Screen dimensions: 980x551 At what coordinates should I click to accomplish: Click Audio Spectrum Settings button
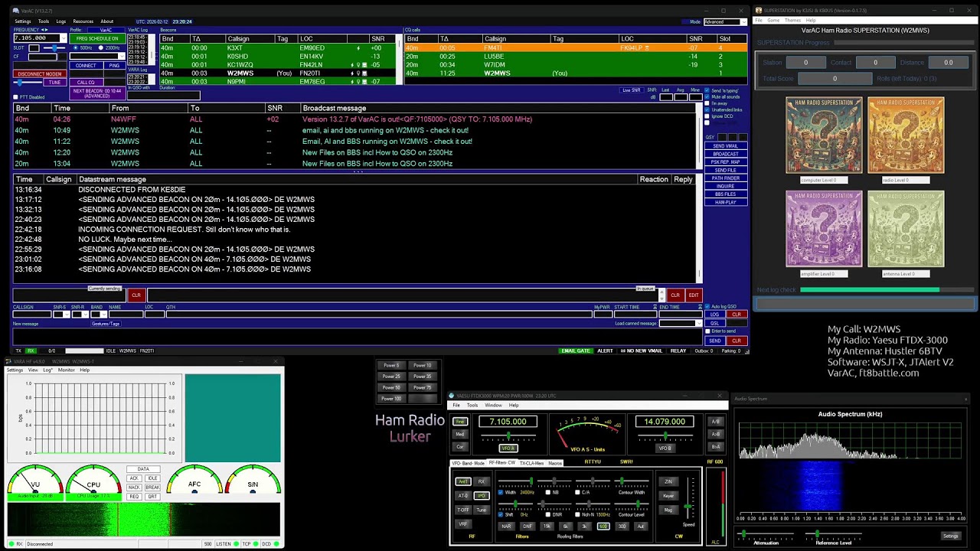click(x=950, y=536)
